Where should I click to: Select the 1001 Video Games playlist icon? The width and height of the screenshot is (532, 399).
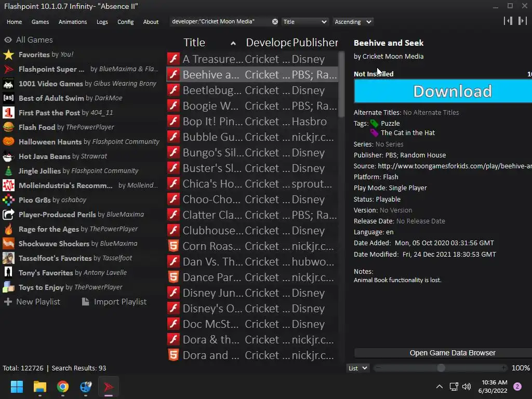(x=8, y=84)
